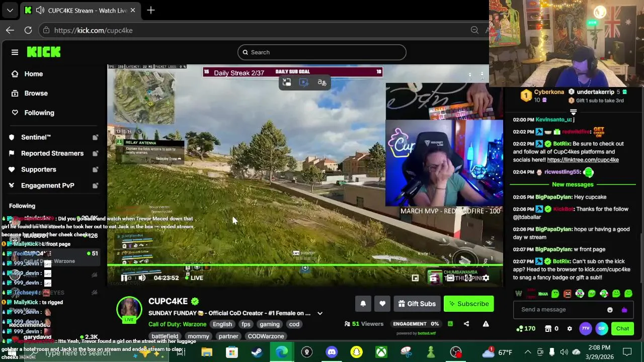
Task: Select the partner tag
Action: point(228,336)
